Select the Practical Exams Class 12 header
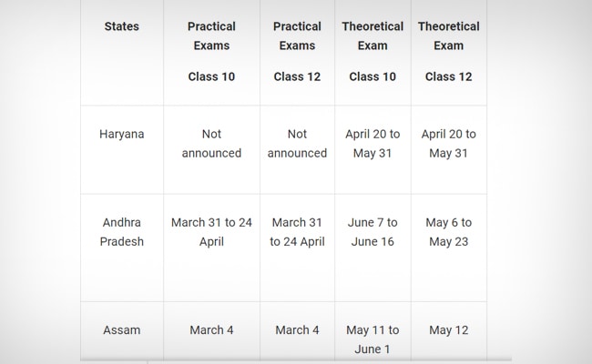 pyautogui.click(x=297, y=52)
